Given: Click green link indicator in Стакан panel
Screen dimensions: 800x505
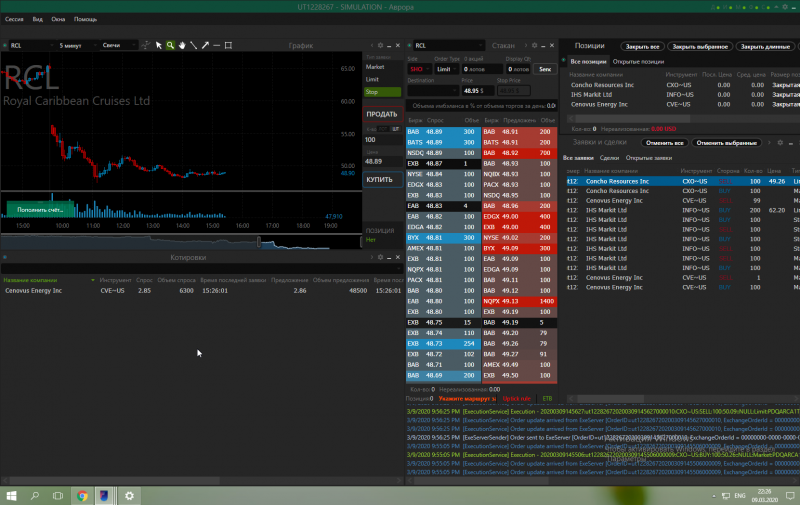Looking at the screenshot, I should click(409, 45).
